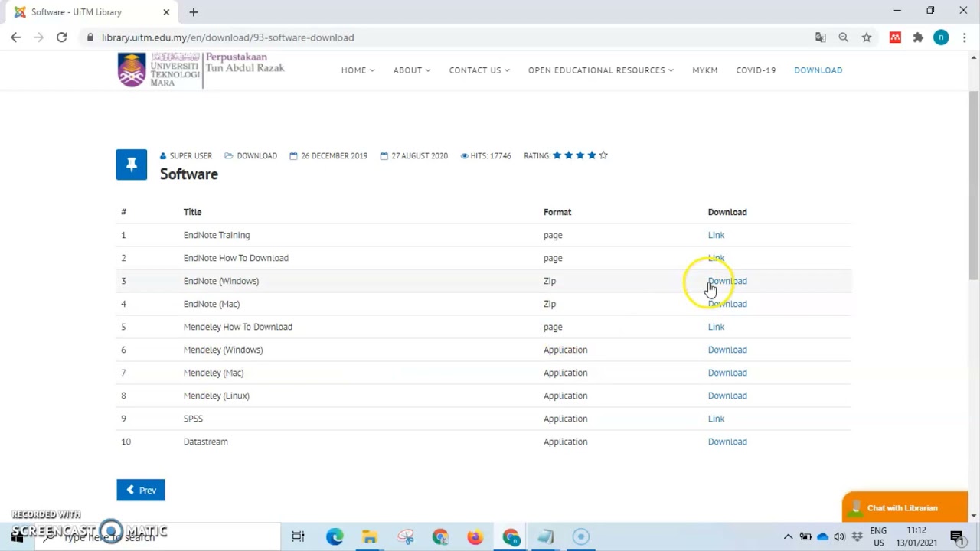Open the notification center icon
The height and width of the screenshot is (551, 980).
click(957, 536)
